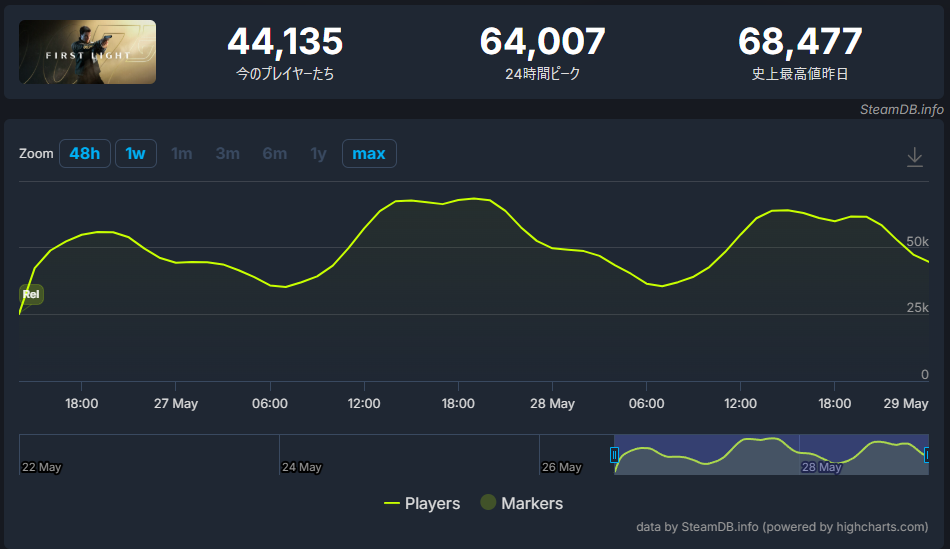The width and height of the screenshot is (950, 549).
Task: Click the 今のプレイヤーたち label
Action: tap(285, 74)
